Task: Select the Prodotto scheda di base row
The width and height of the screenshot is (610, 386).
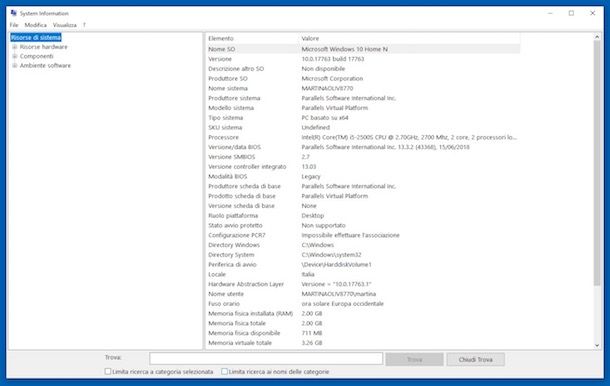Action: point(363,196)
